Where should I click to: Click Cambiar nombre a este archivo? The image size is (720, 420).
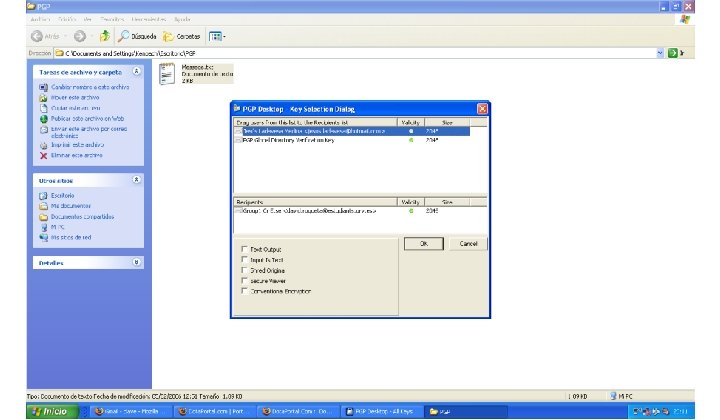tap(90, 87)
